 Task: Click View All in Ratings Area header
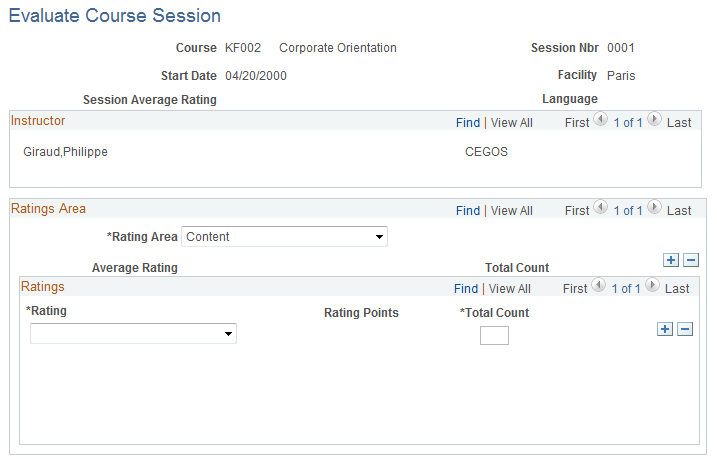click(511, 211)
